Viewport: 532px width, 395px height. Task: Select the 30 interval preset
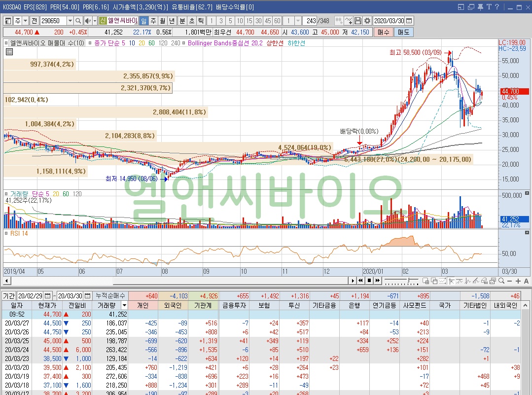point(258,21)
